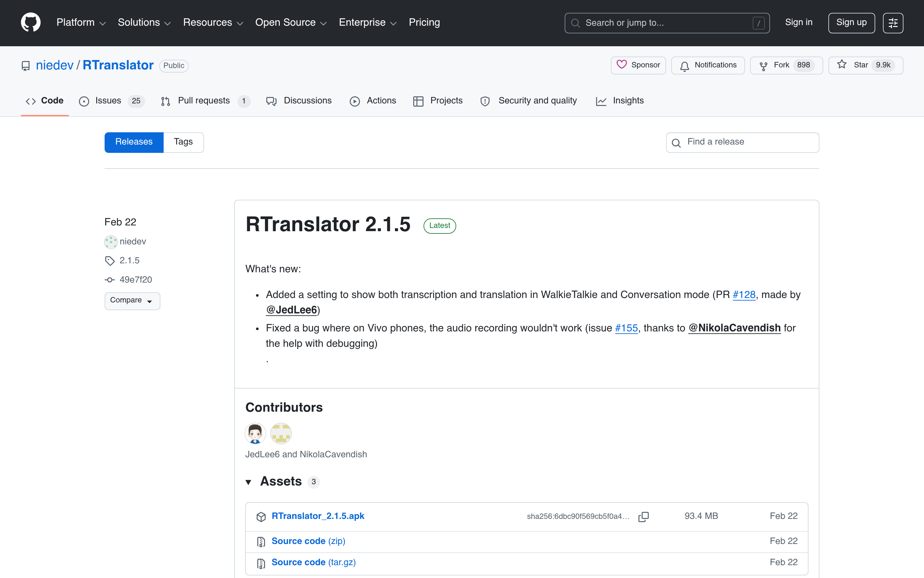Click the niedev avatar image
924x578 pixels.
[x=111, y=241]
